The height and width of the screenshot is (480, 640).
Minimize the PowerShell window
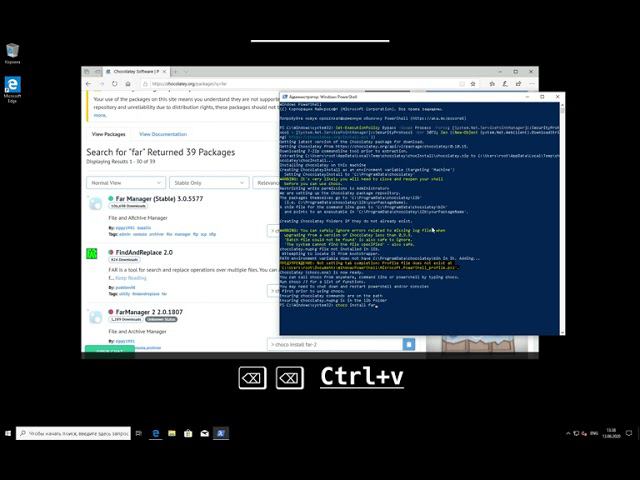pos(527,97)
